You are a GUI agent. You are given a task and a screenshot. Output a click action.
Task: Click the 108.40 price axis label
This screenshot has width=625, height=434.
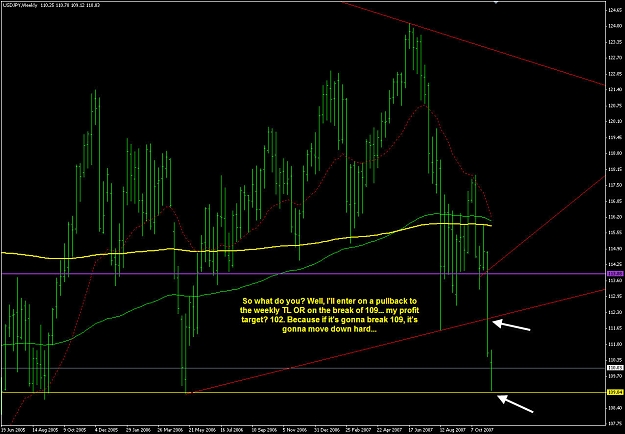(x=615, y=407)
